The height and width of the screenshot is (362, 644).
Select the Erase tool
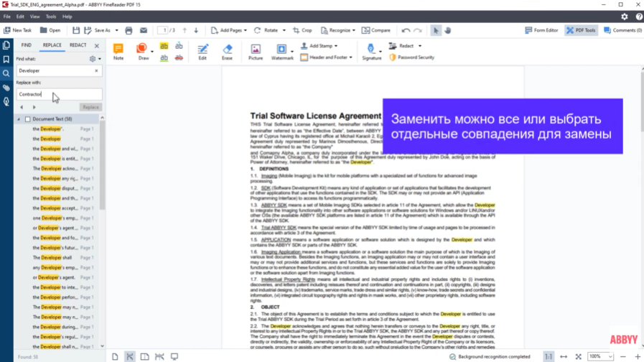227,52
